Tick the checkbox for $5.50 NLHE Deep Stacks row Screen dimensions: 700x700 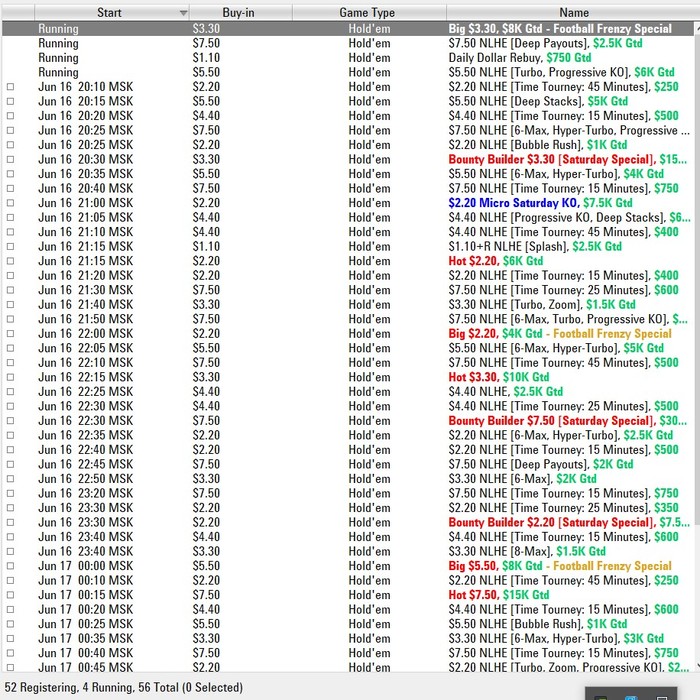(x=10, y=102)
